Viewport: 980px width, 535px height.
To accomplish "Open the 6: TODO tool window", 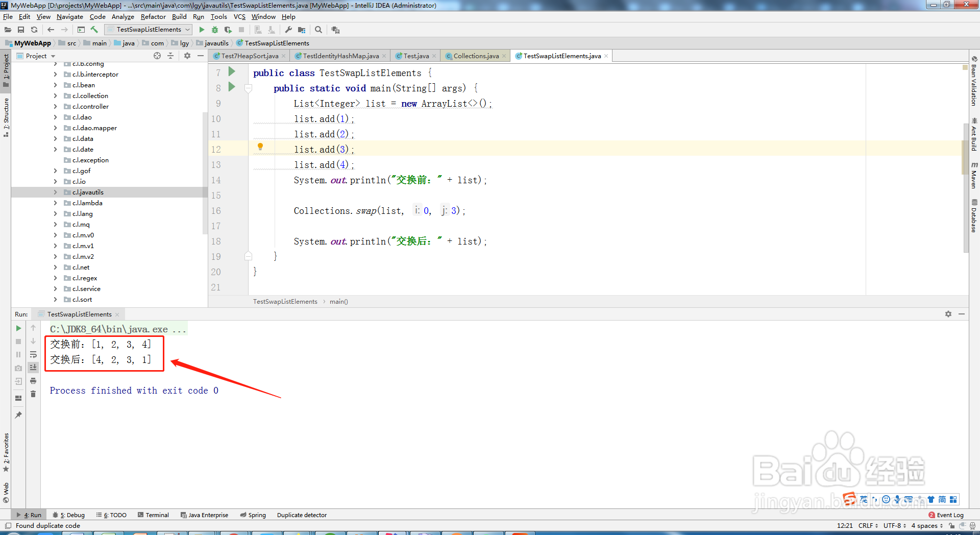I will click(111, 515).
